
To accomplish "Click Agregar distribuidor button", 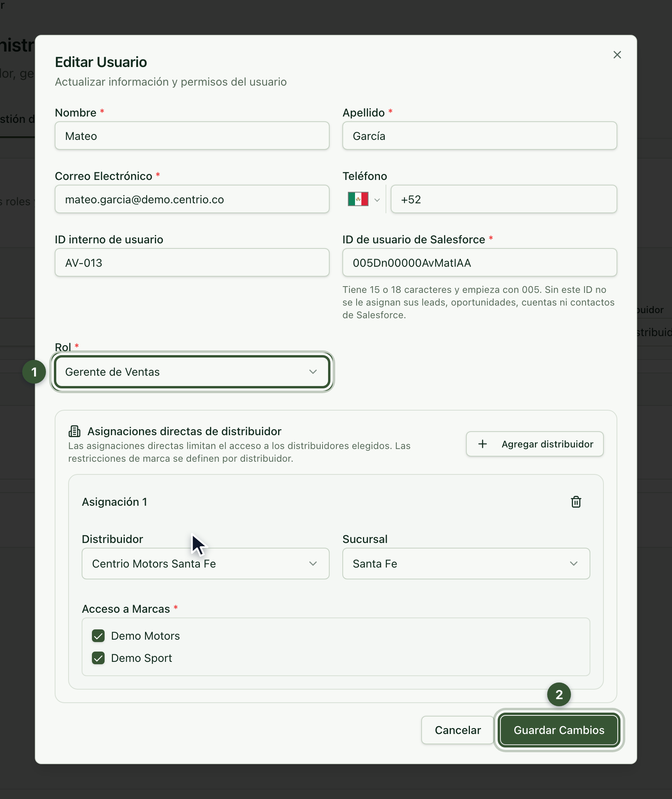I will coord(535,444).
